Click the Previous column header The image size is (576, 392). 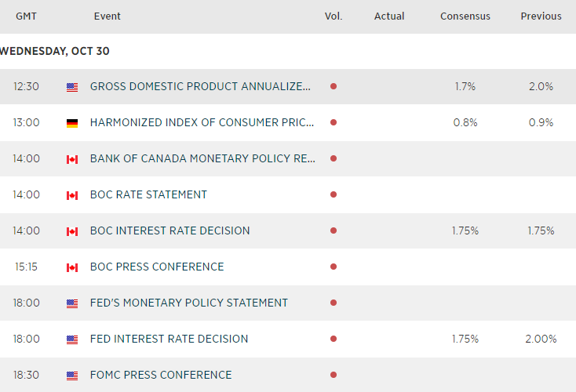tap(541, 16)
